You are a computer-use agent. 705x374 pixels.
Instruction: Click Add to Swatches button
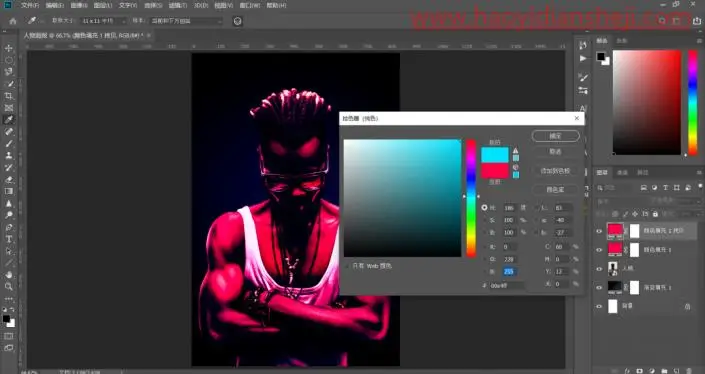555,171
